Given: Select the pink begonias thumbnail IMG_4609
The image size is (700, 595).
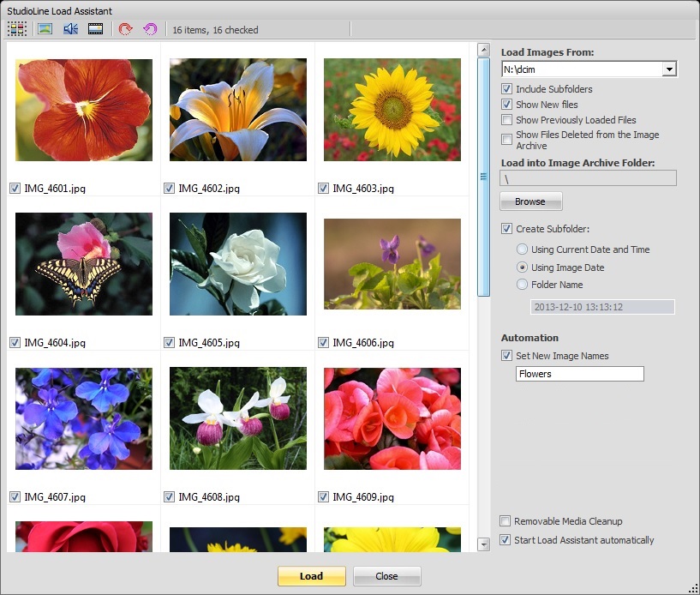Looking at the screenshot, I should pos(392,418).
